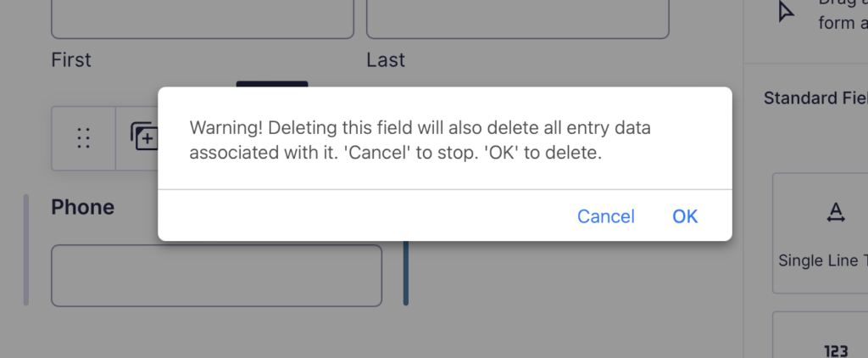This screenshot has width=868, height=358.
Task: Click the Last sub-label under name field
Action: (386, 60)
